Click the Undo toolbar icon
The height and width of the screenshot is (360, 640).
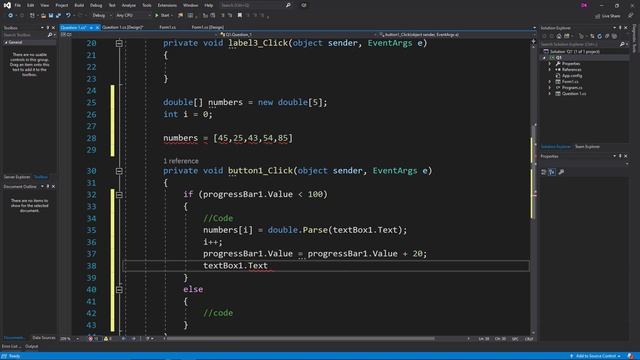pyautogui.click(x=68, y=16)
